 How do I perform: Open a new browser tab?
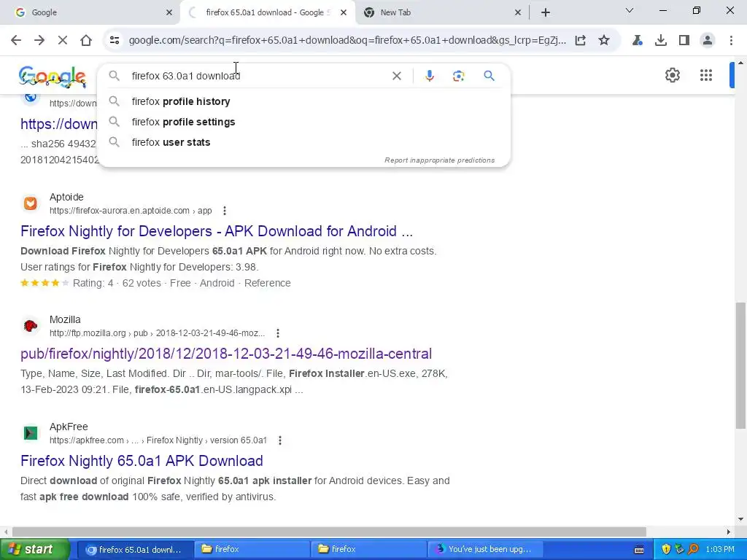click(x=546, y=12)
